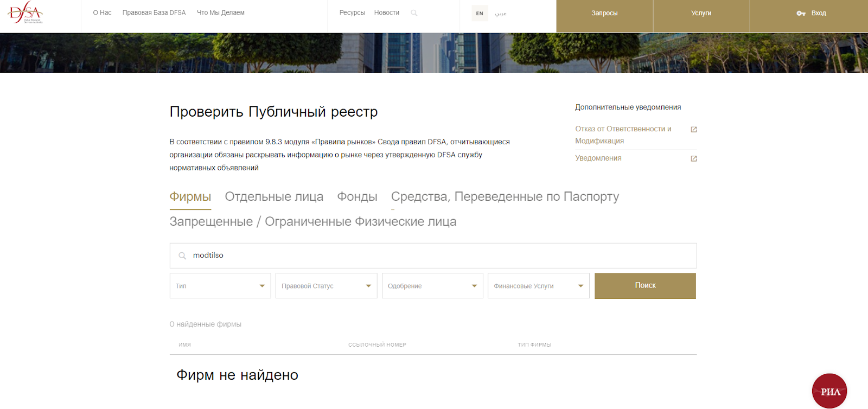The image size is (868, 409).
Task: Open the О Нас menu
Action: (x=102, y=12)
